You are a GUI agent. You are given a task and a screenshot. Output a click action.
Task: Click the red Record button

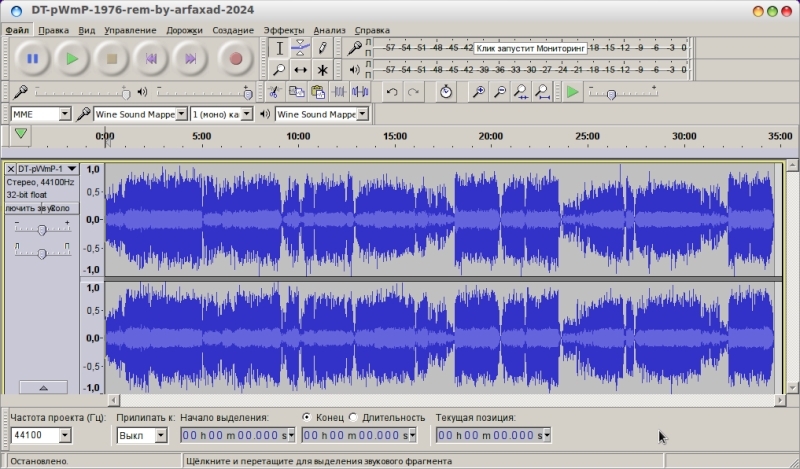point(235,59)
